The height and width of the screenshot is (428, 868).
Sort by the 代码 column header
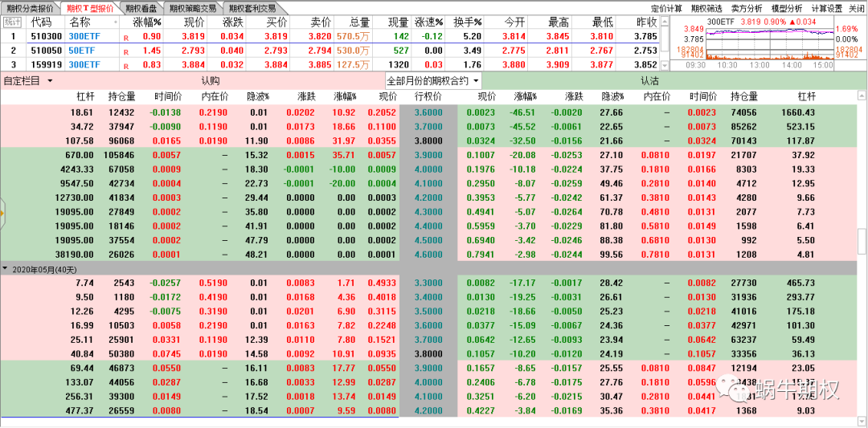(42, 22)
